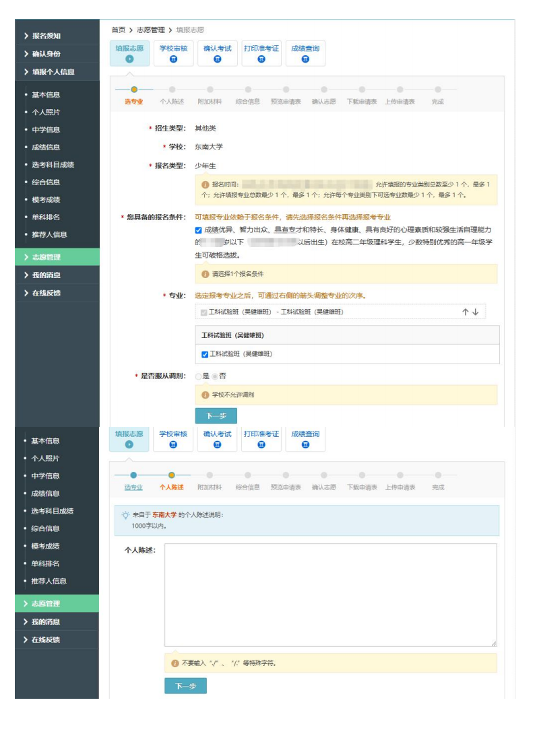Click the orange 个人陈述 step dot in lower progress bar
This screenshot has height=756, width=535.
[x=171, y=475]
